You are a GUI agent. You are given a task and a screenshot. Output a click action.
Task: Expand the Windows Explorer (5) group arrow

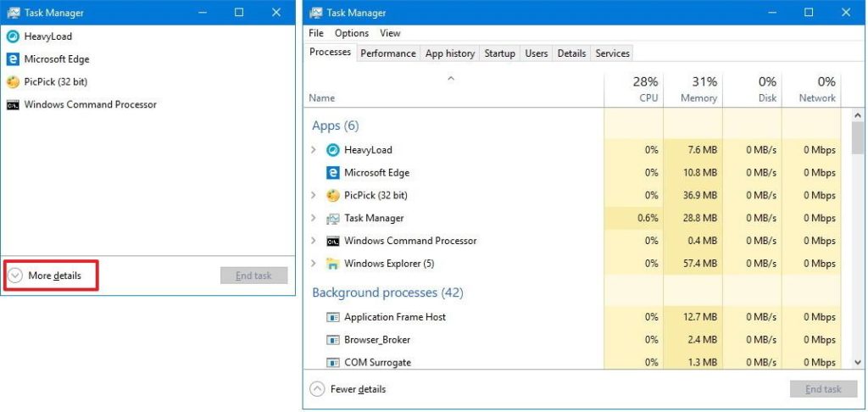click(314, 264)
